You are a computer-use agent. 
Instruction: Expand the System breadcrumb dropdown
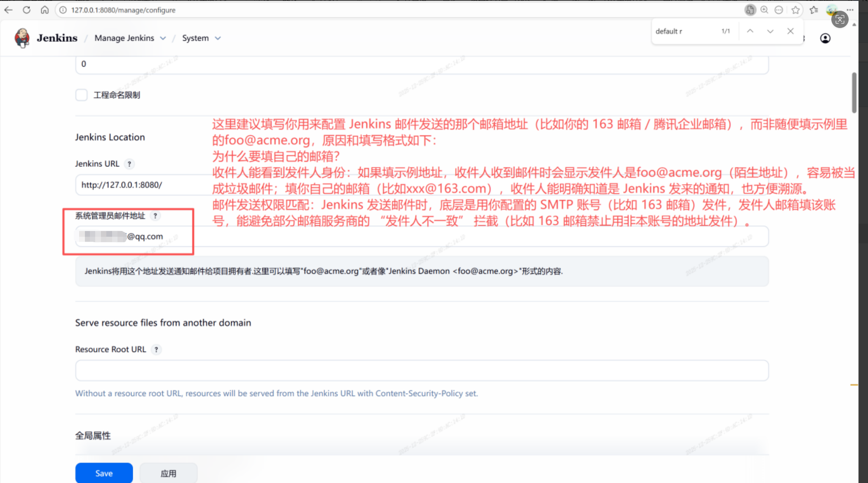pos(218,38)
